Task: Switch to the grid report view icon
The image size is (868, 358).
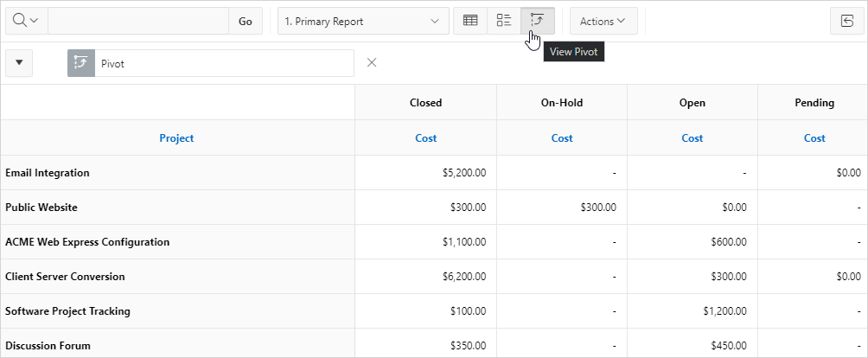Action: coord(471,21)
